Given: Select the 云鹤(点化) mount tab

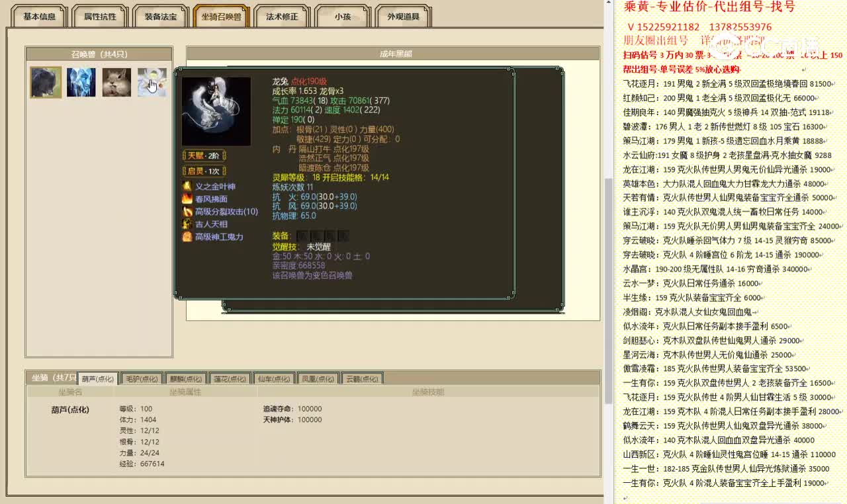Looking at the screenshot, I should (363, 379).
